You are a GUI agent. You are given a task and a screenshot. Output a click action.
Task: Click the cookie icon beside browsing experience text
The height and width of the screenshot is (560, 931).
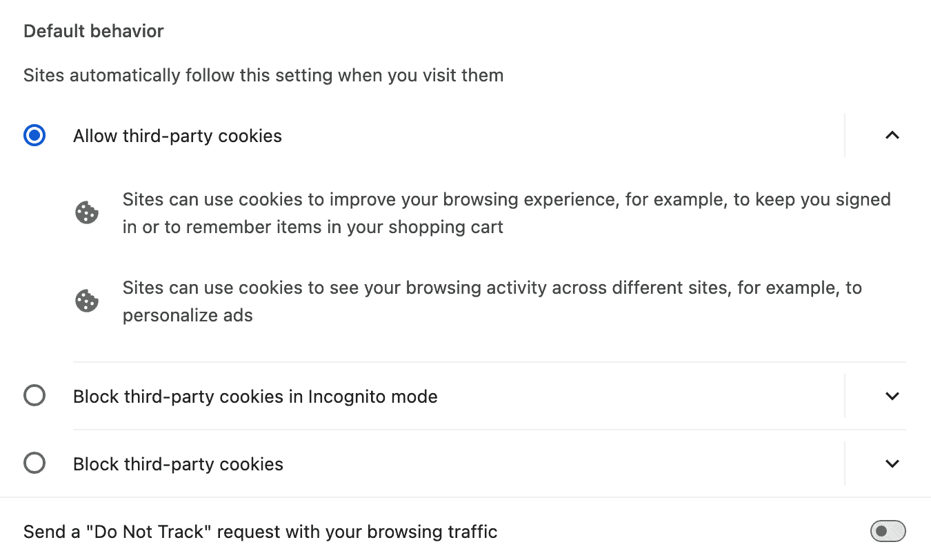[x=87, y=213]
